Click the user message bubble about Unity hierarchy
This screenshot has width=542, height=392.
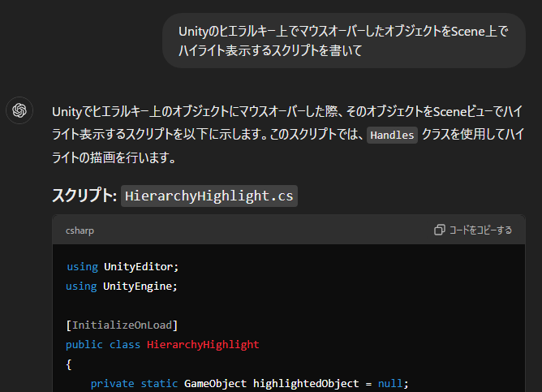tap(344, 41)
